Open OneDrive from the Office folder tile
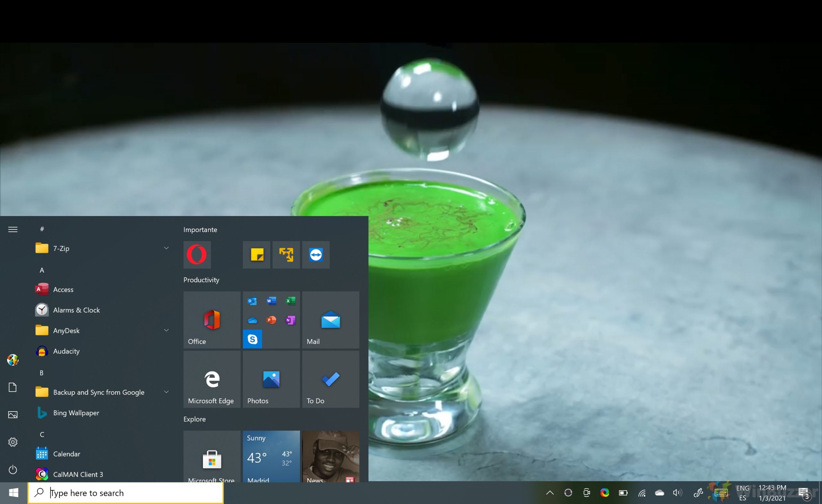 click(252, 320)
